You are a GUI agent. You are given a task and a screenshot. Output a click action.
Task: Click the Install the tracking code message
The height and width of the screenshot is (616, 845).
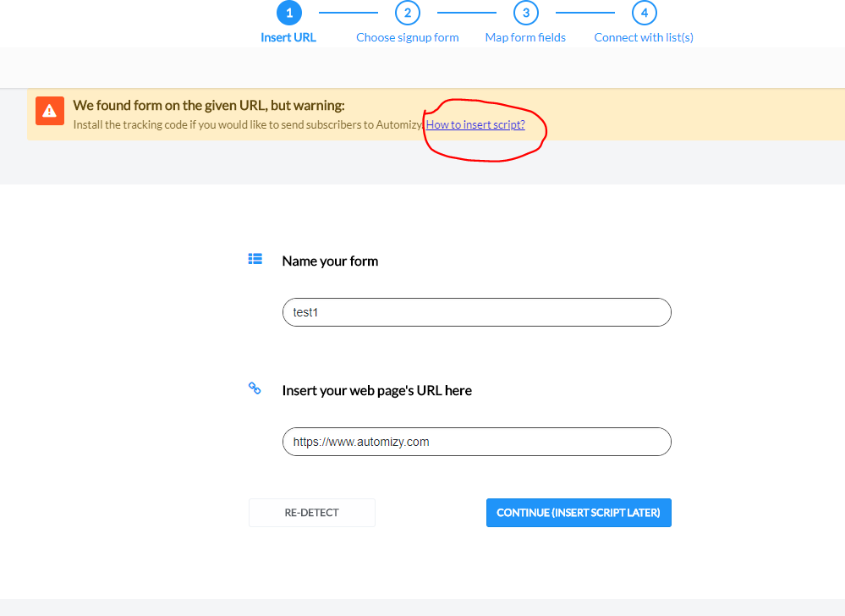coord(248,124)
